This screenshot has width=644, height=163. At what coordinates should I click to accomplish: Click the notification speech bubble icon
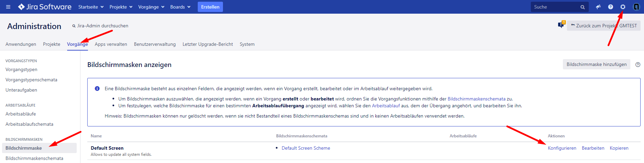coord(561,25)
